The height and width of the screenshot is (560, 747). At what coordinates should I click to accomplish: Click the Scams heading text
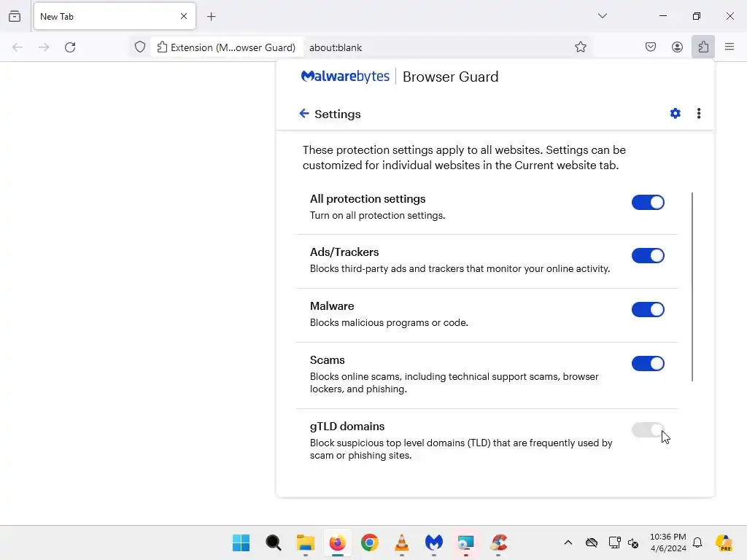328,360
